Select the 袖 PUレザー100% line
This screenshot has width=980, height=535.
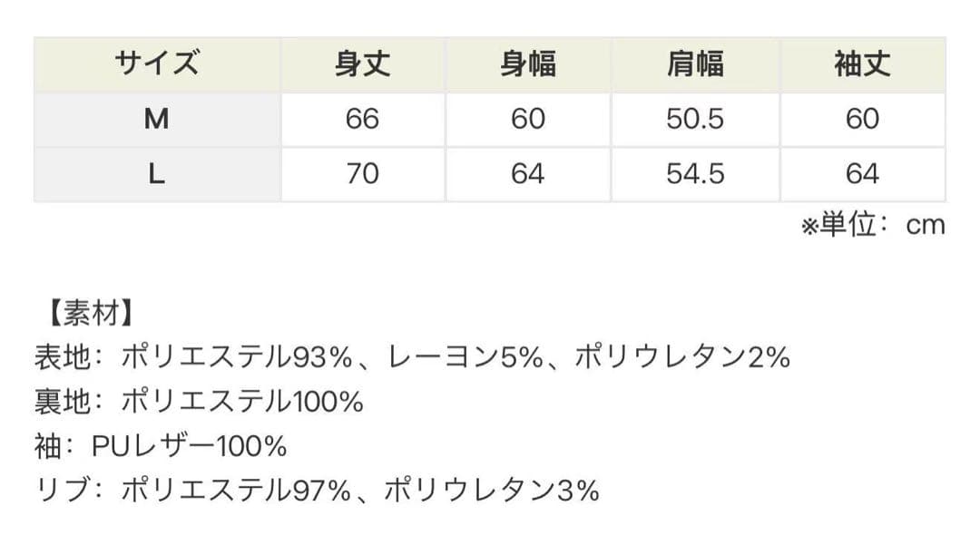click(161, 446)
